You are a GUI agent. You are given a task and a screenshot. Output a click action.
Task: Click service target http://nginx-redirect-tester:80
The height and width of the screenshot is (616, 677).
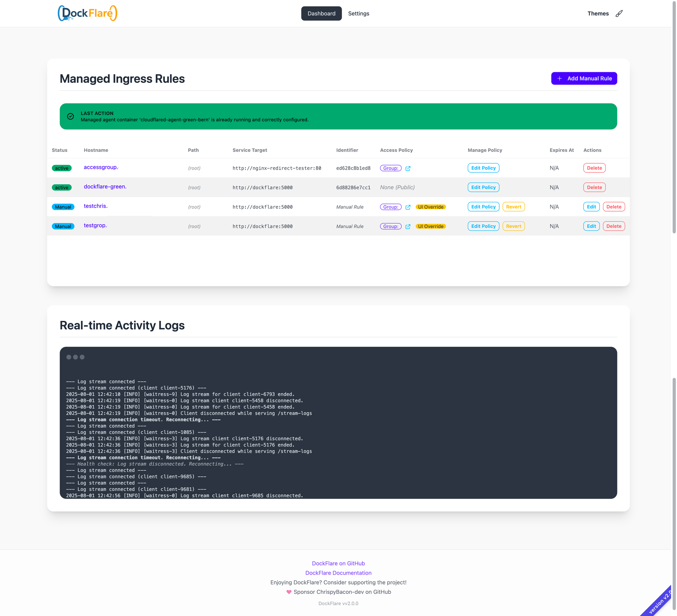point(277,168)
